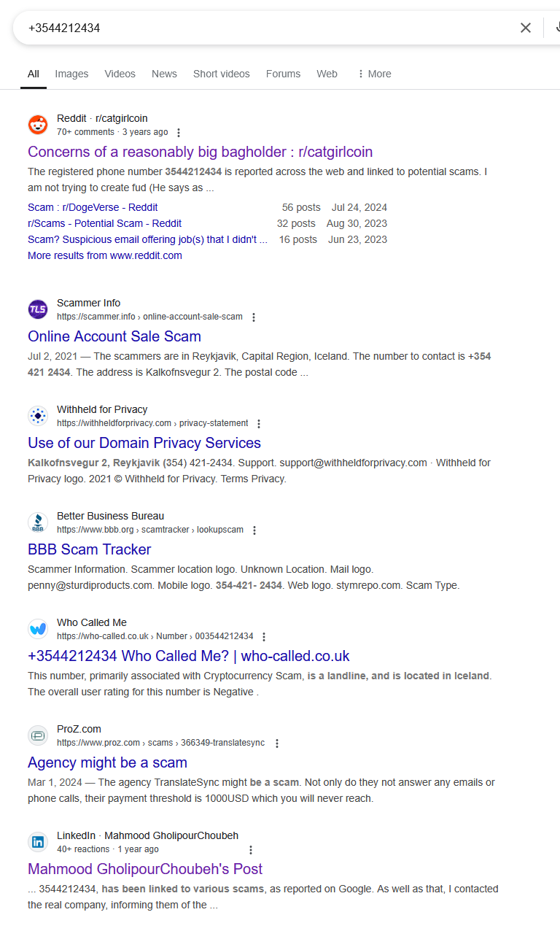Open the Forums search tab
This screenshot has width=560, height=931.
tap(283, 74)
